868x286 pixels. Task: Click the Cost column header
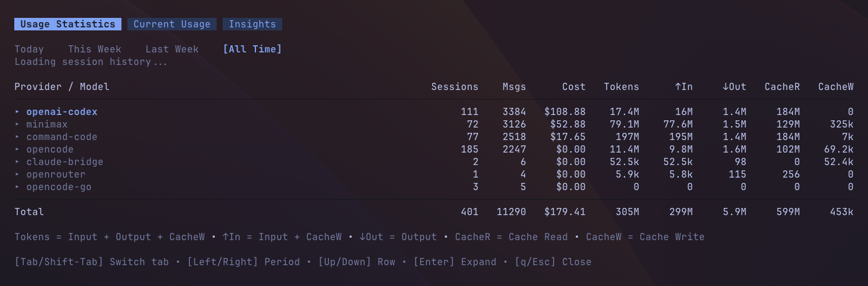[574, 87]
